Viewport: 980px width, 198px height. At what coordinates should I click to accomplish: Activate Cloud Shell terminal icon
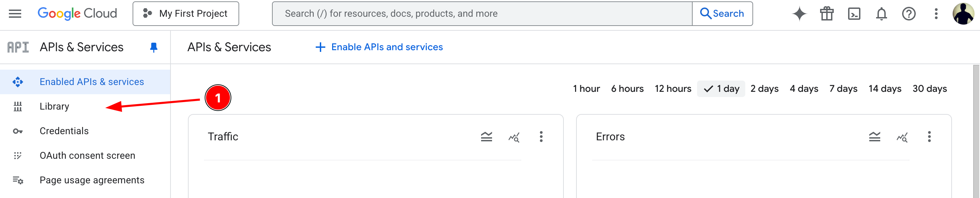point(854,14)
